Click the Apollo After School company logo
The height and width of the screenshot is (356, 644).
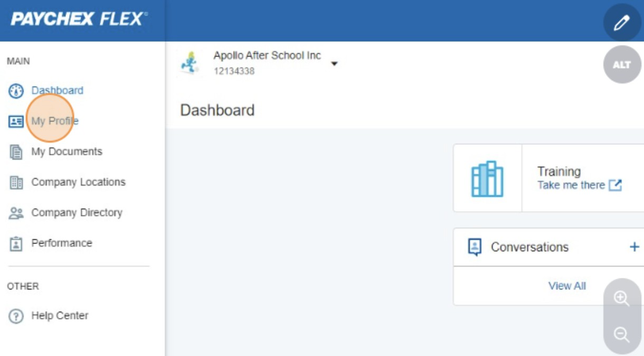click(x=190, y=63)
